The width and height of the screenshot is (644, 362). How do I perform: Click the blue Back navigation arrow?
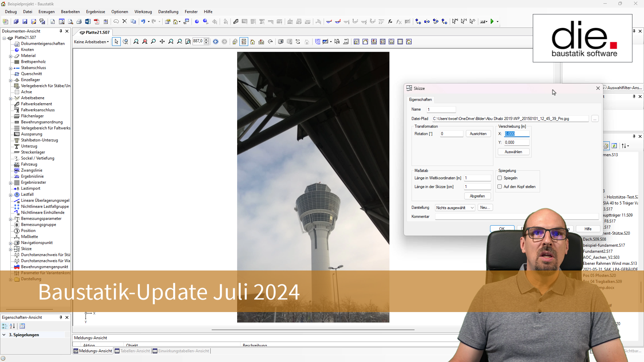pos(216,42)
